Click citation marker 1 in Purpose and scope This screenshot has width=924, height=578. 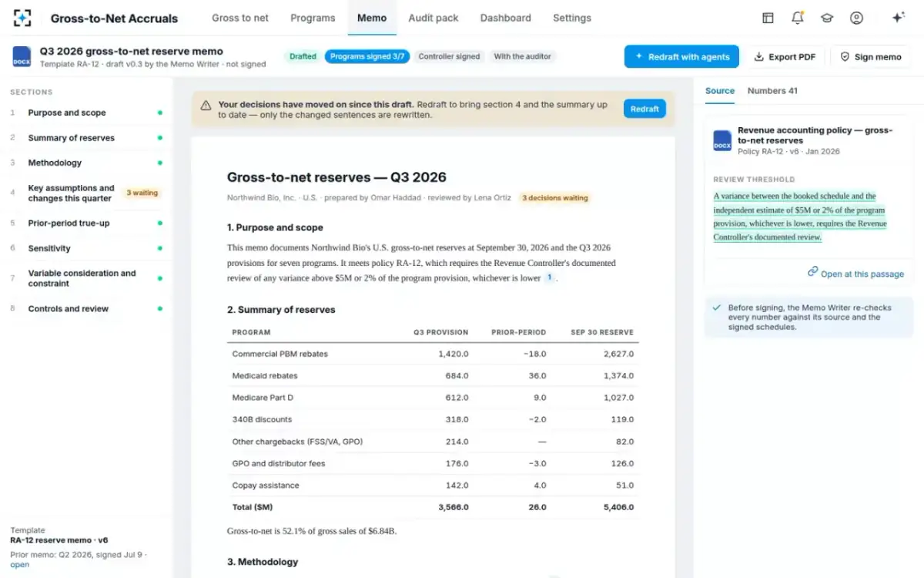point(550,278)
